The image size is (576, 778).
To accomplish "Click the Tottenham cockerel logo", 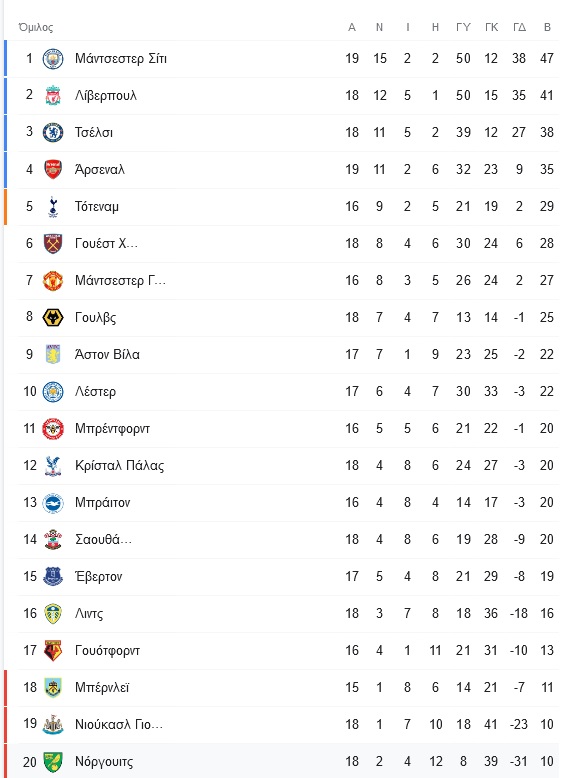I will click(53, 207).
